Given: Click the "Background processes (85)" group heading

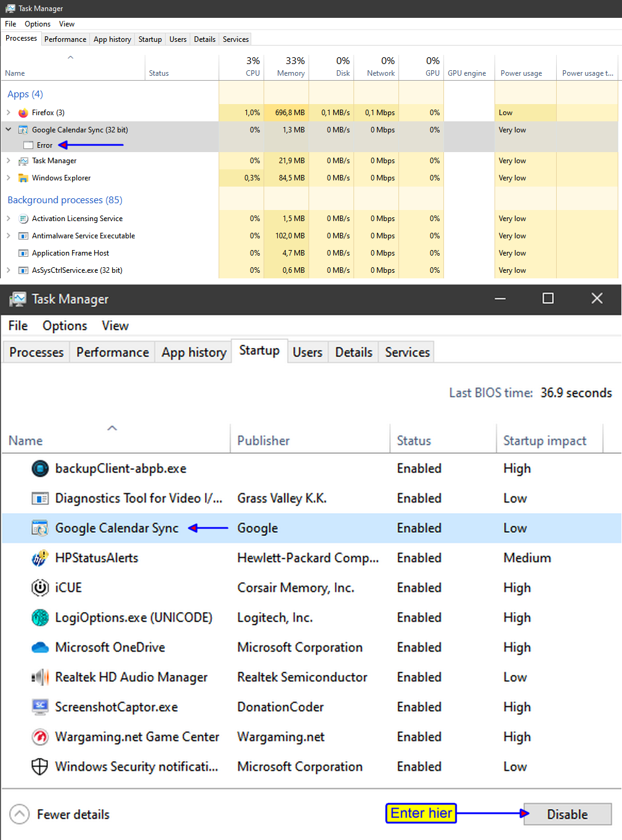Looking at the screenshot, I should coord(65,200).
